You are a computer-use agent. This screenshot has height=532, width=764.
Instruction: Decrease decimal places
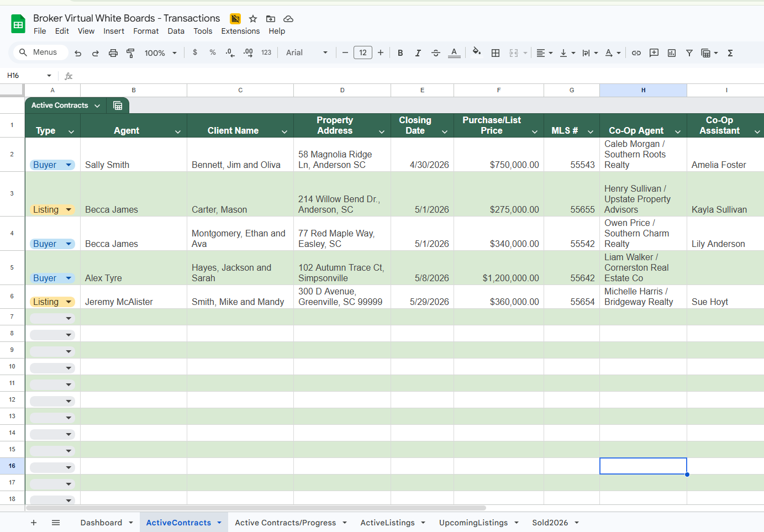[230, 52]
